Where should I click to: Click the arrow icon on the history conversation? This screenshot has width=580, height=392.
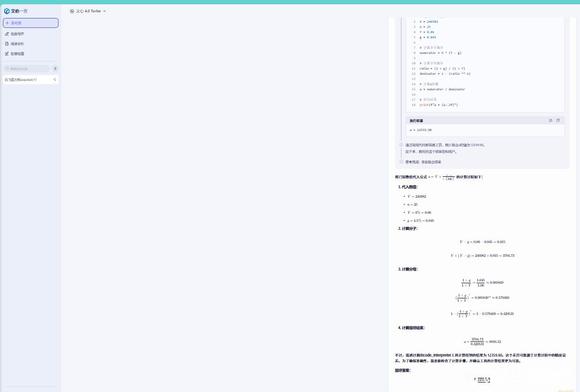click(55, 80)
